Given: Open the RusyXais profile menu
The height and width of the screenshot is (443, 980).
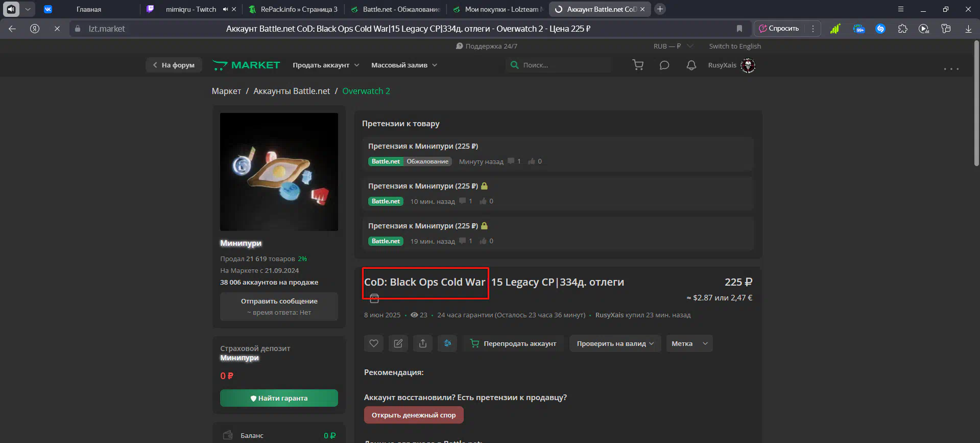Looking at the screenshot, I should pos(732,65).
